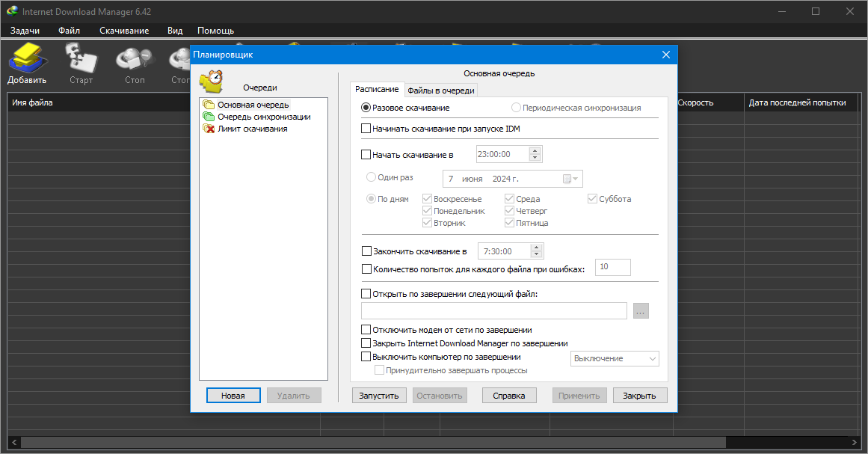
Task: Expand the Выключение dropdown
Action: tap(615, 359)
